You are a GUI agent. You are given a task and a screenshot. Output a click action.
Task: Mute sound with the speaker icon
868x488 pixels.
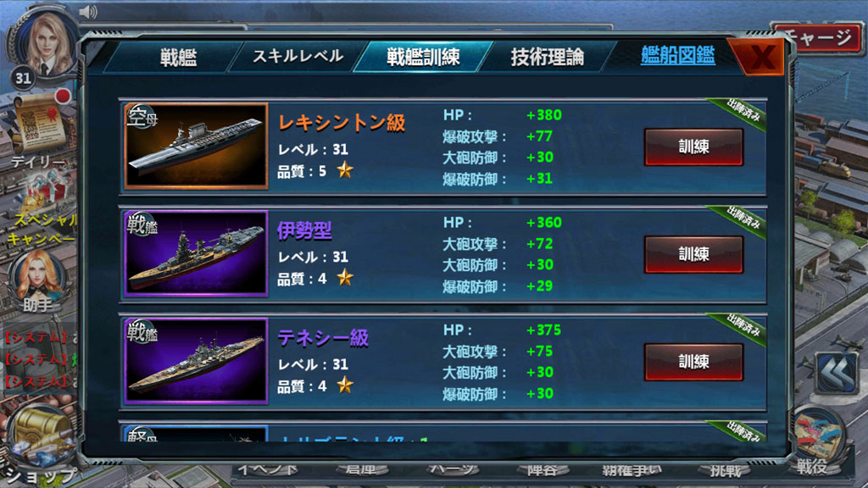88,12
